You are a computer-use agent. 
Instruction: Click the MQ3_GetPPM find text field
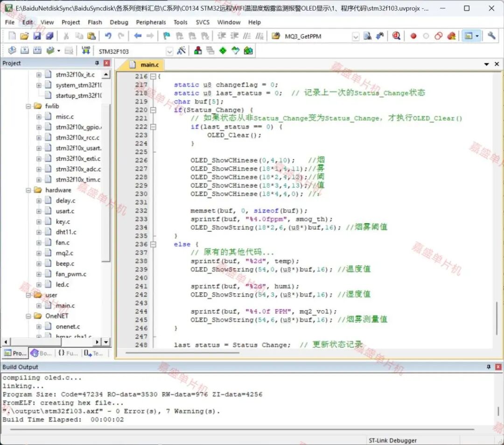pyautogui.click(x=316, y=36)
